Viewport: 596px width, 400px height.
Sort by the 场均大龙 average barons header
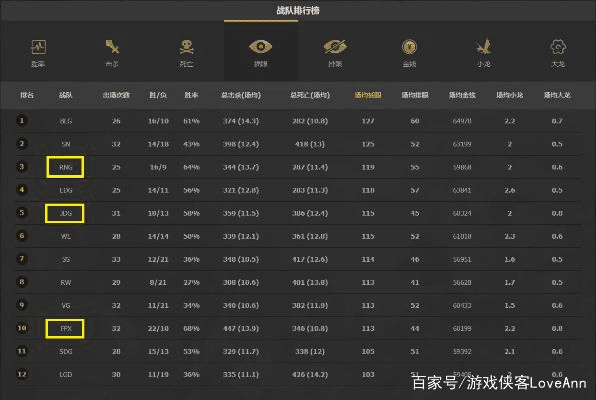[557, 95]
